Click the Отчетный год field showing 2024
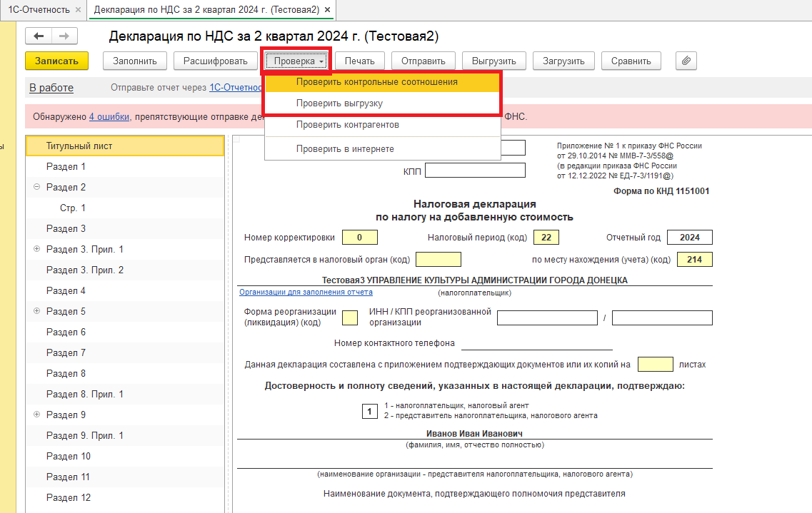Screen dimensions: 812x513 point(690,238)
